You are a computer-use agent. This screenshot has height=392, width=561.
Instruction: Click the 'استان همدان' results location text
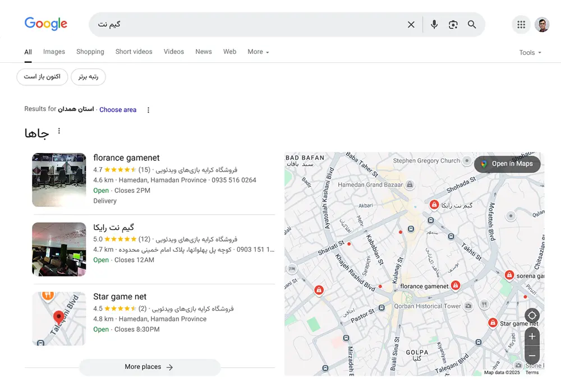pyautogui.click(x=76, y=109)
